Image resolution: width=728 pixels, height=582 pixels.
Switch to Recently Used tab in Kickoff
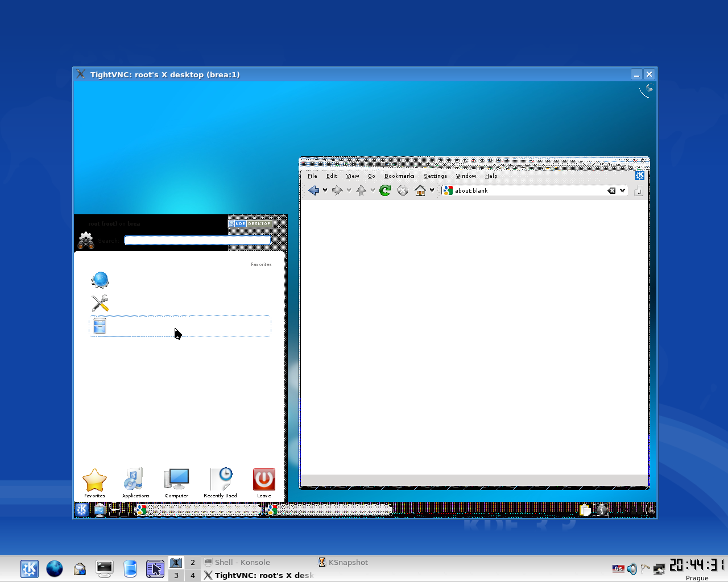(x=220, y=483)
